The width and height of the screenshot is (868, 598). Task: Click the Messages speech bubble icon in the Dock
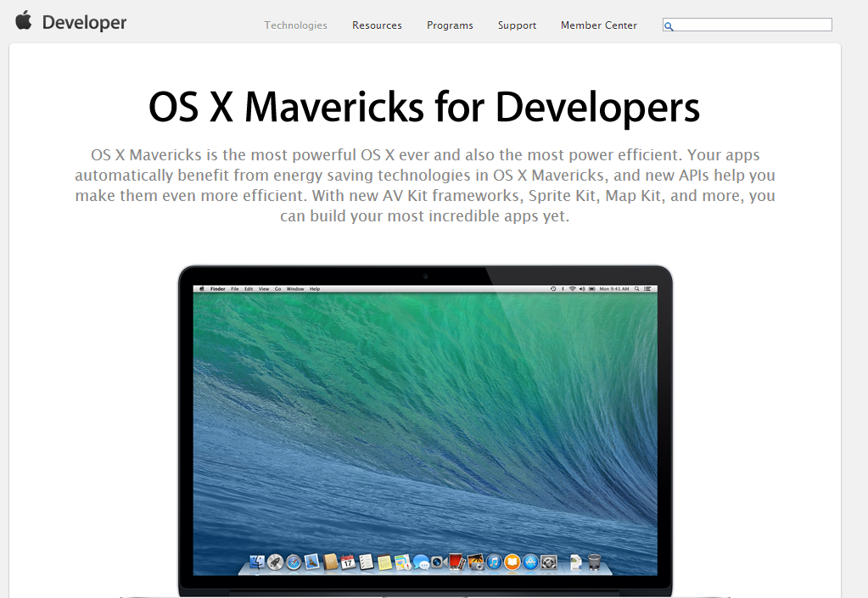click(x=422, y=562)
